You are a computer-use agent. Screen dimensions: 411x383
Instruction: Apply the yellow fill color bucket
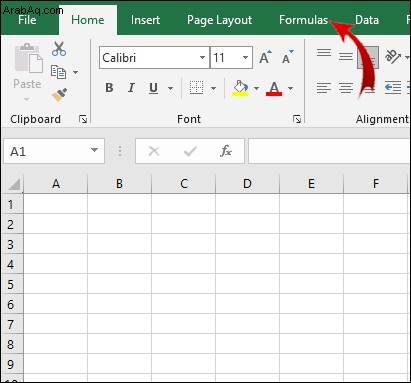point(240,88)
